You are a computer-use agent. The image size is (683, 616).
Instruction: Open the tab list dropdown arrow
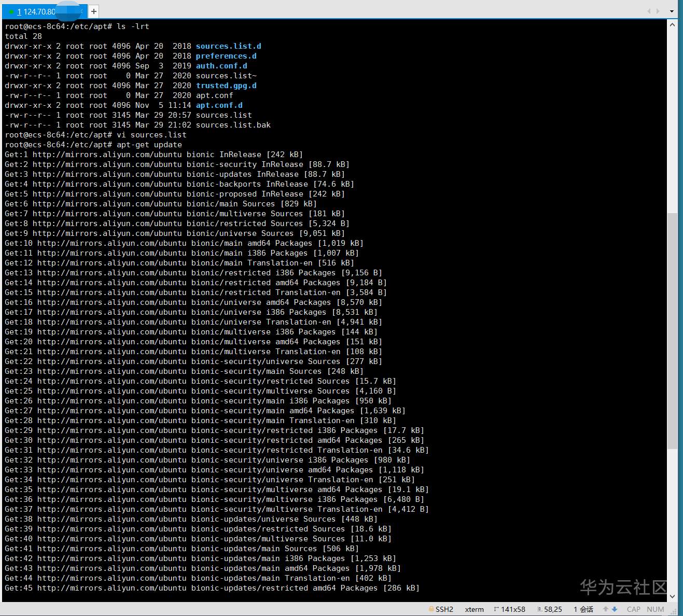tap(672, 11)
